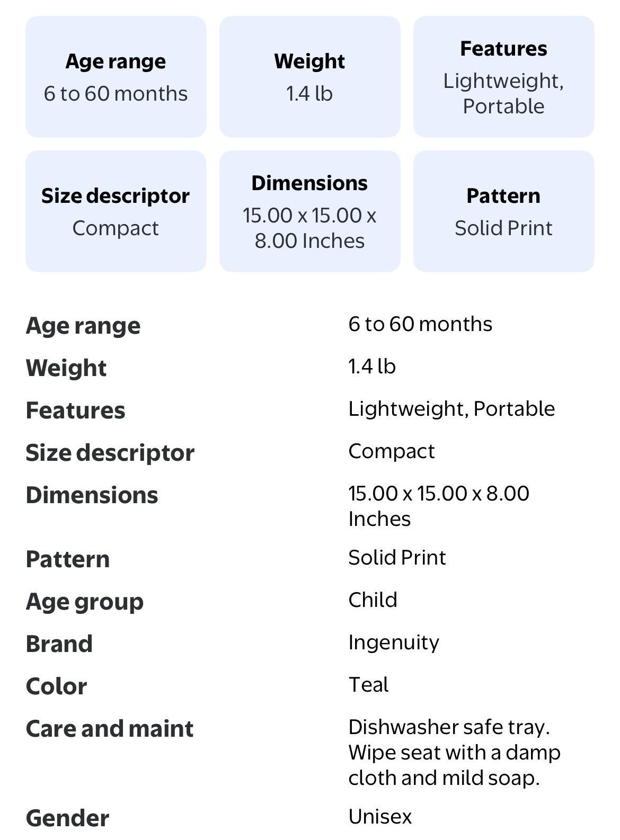Click the Brand label
The width and height of the screenshot is (620, 840).
(x=59, y=644)
